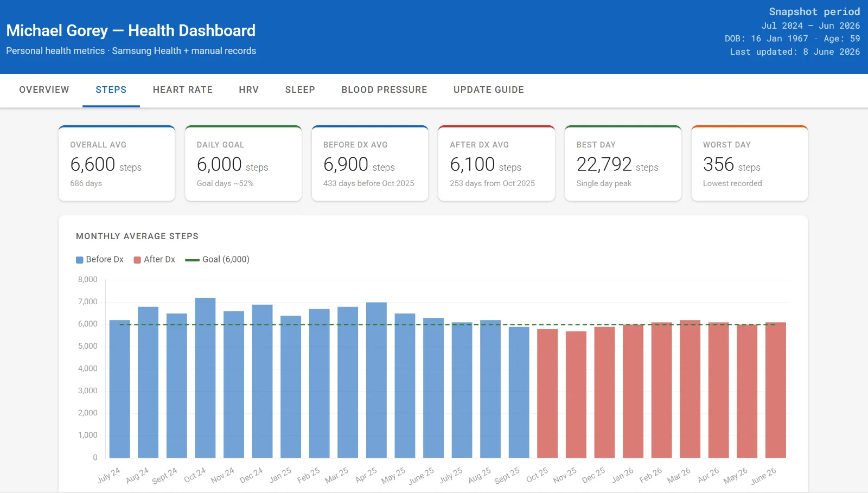Screen dimensions: 868x493
Task: Click the July 25 bar in chart
Action: [462, 390]
